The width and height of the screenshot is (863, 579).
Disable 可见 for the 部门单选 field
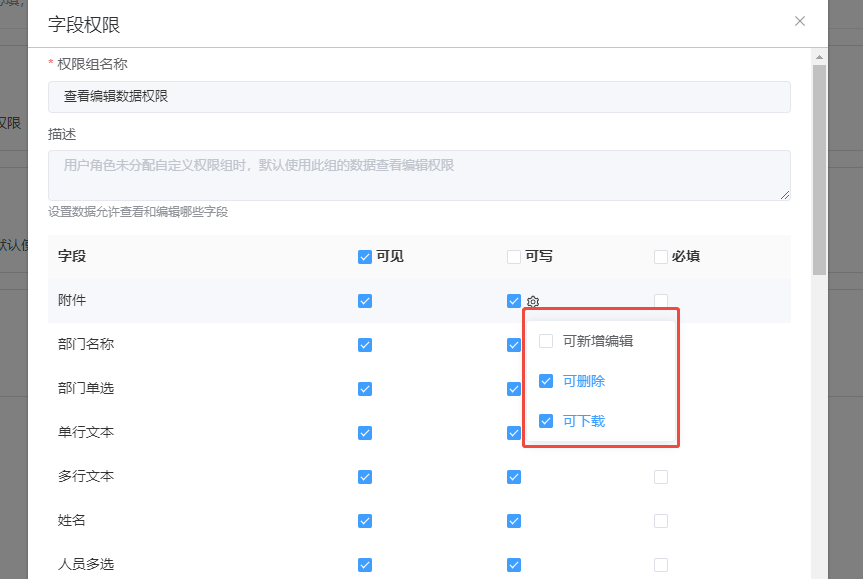pos(365,389)
